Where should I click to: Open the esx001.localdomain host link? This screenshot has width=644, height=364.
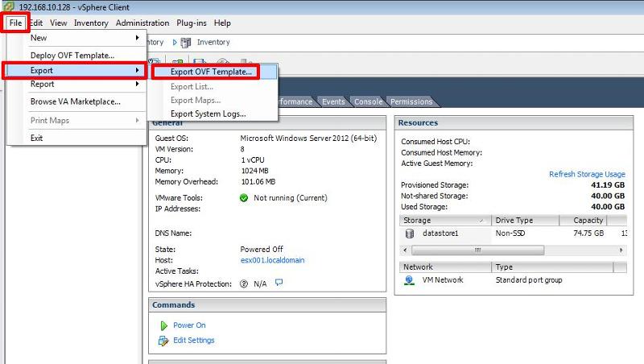tap(272, 260)
